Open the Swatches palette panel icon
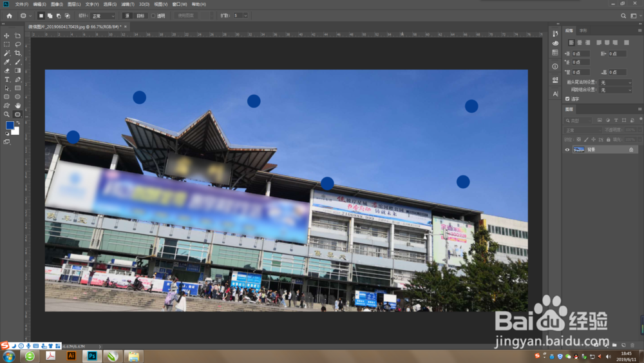The image size is (644, 363). click(555, 53)
